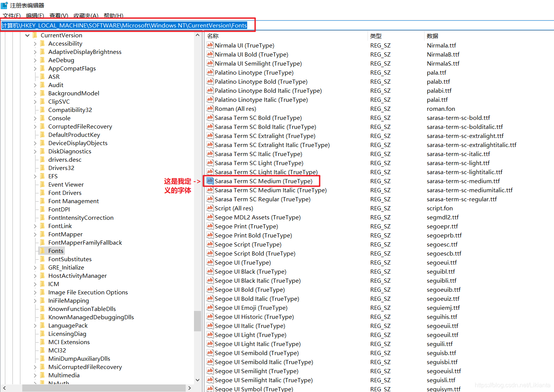Expand the Accessibility key

pyautogui.click(x=35, y=44)
